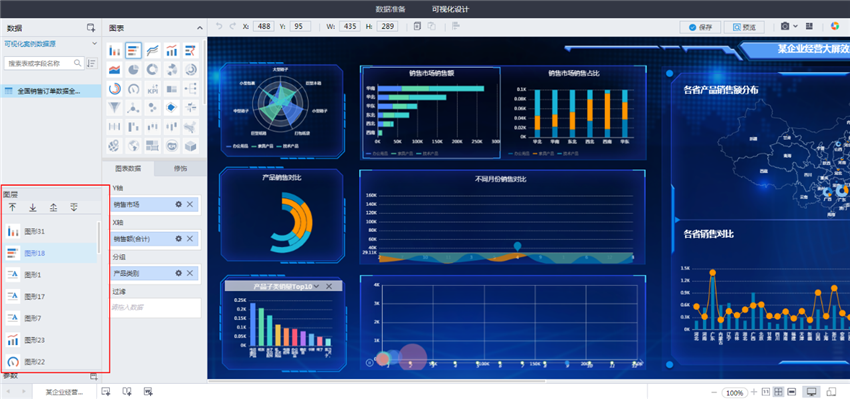
Task: Select the line chart type icon
Action: [x=152, y=51]
